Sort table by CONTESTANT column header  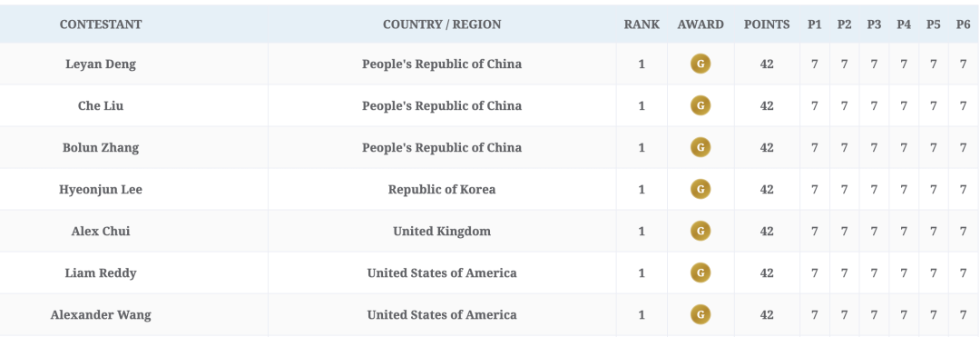[101, 25]
